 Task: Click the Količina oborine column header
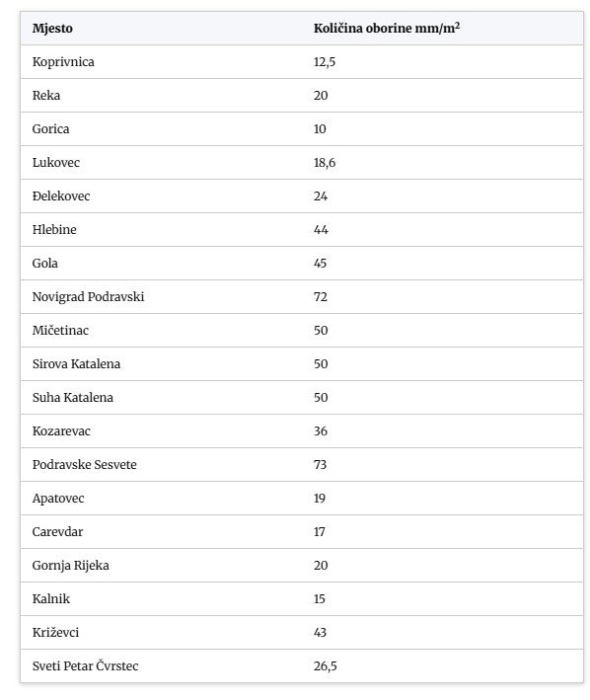coord(386,28)
